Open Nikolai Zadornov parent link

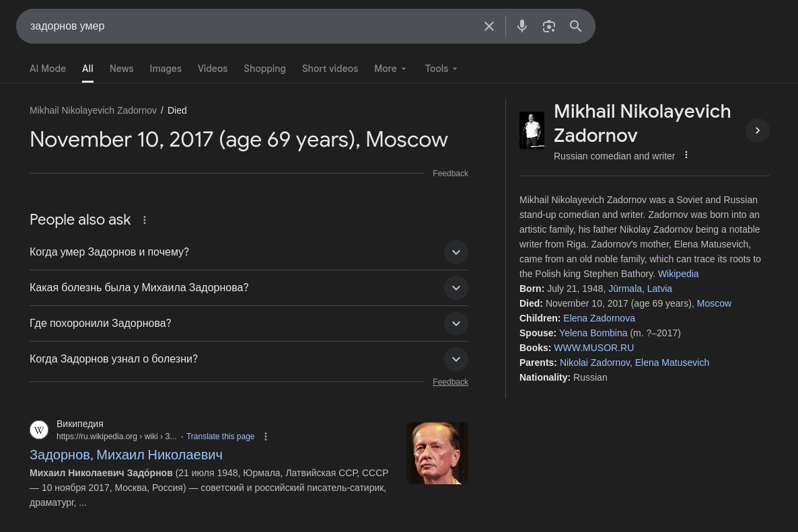594,362
